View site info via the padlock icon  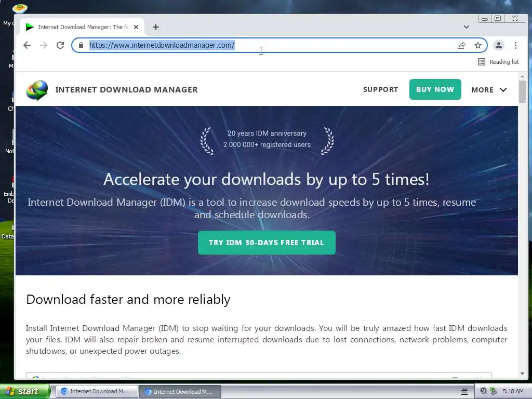coord(81,45)
